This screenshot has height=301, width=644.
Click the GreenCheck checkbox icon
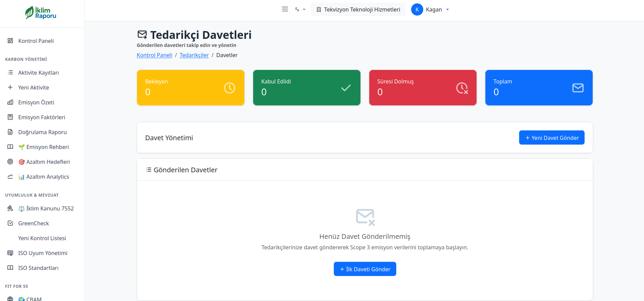pos(10,223)
